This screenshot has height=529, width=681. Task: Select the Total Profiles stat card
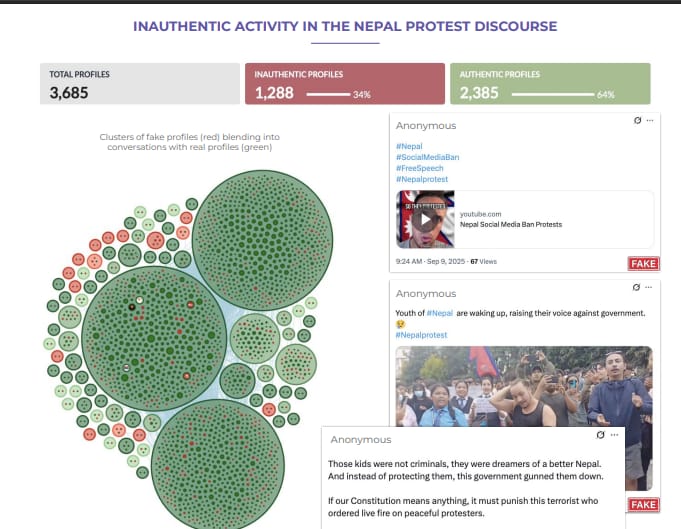tap(140, 85)
